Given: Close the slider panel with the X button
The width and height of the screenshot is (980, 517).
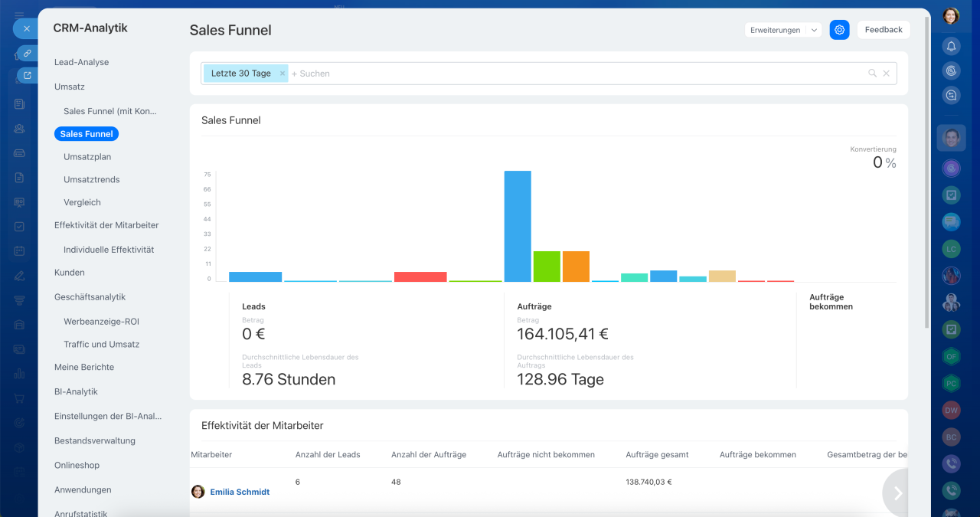Looking at the screenshot, I should [26, 29].
